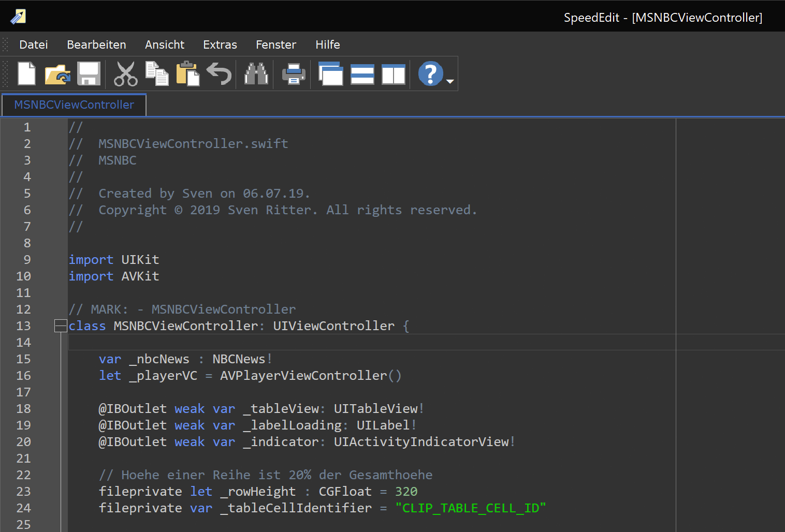Click the 'MSNBCViewController.swift' comment text
Viewport: 785px width, 532px height.
pyautogui.click(x=193, y=143)
